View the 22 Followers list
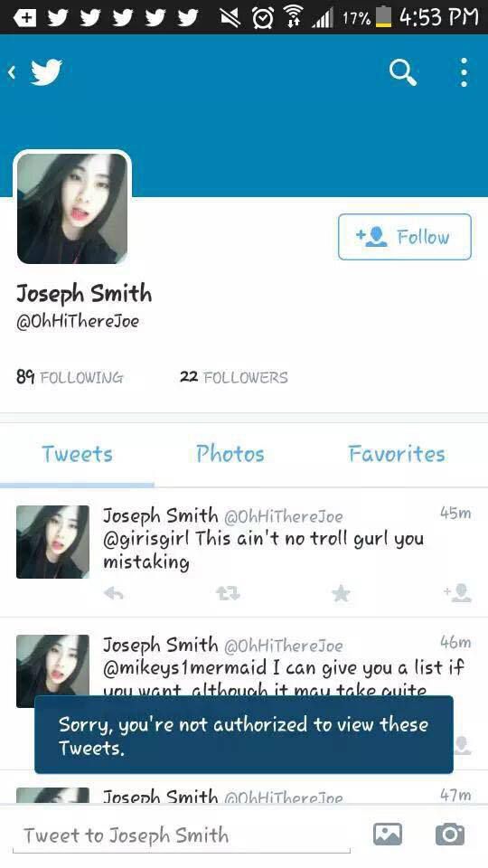 tap(233, 378)
